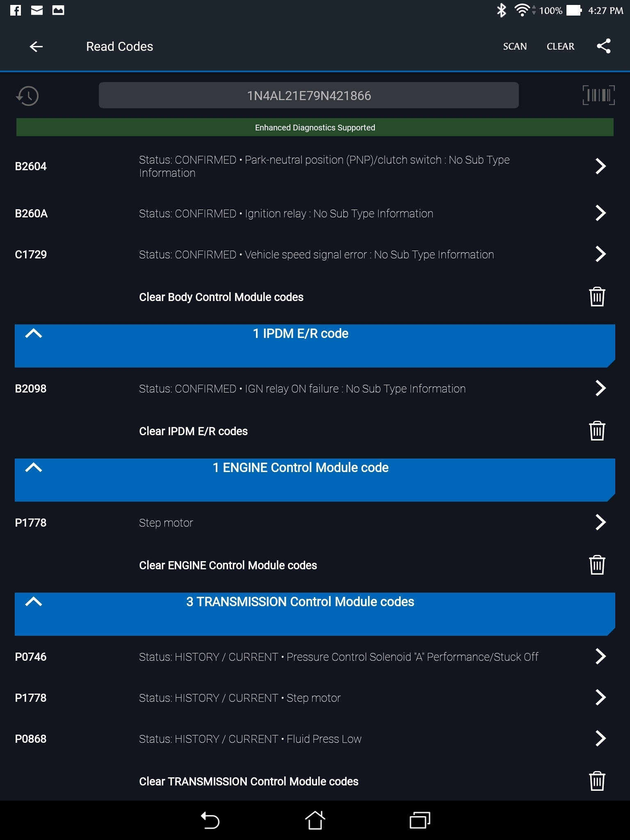Tap trash icon for TRANSMISSION Control Module codes
The image size is (630, 840).
[x=597, y=781]
